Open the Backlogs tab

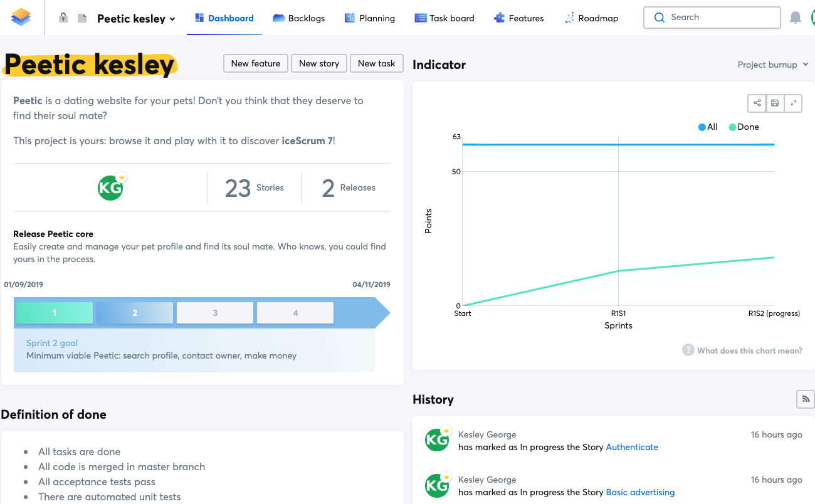298,18
